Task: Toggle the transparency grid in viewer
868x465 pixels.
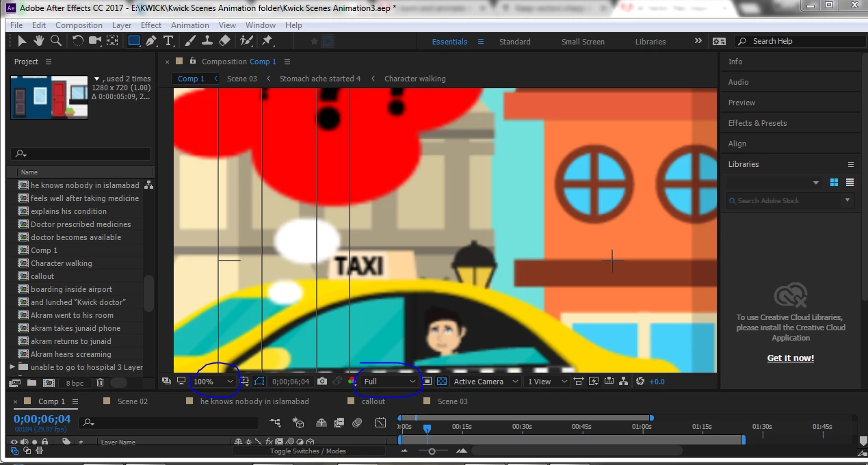Action: click(442, 382)
